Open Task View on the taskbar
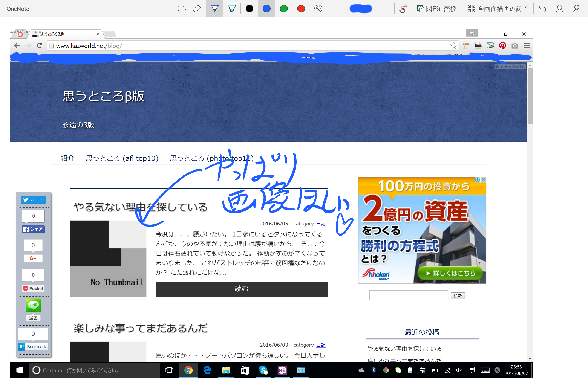The width and height of the screenshot is (588, 392). (x=169, y=370)
